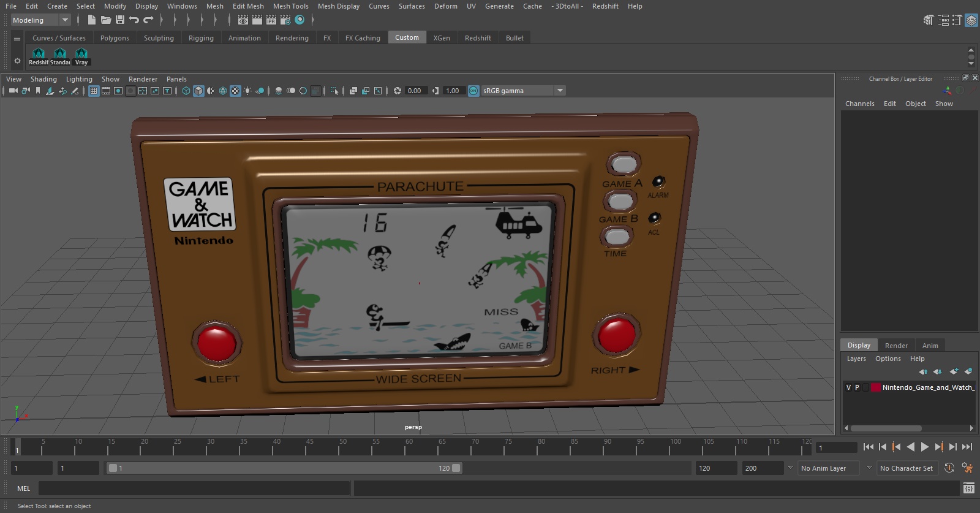Image resolution: width=980 pixels, height=513 pixels.
Task: Open the No Anim Layer dropdown
Action: pyautogui.click(x=828, y=468)
